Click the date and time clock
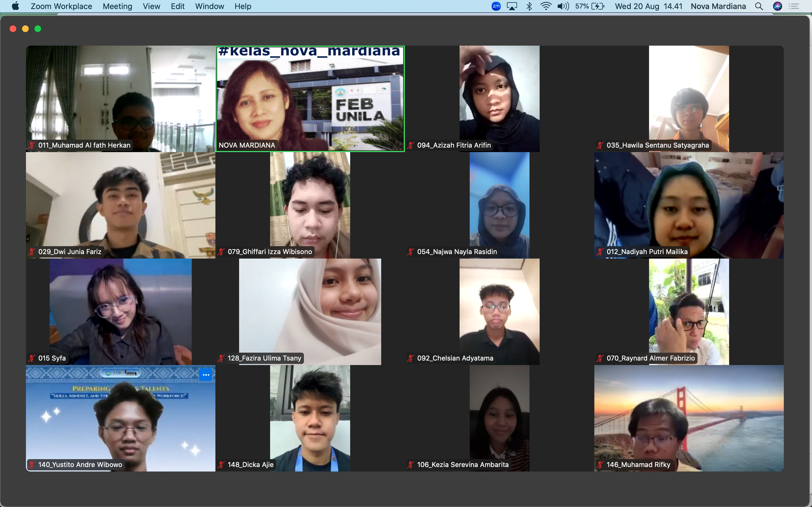This screenshot has width=812, height=507. click(648, 6)
